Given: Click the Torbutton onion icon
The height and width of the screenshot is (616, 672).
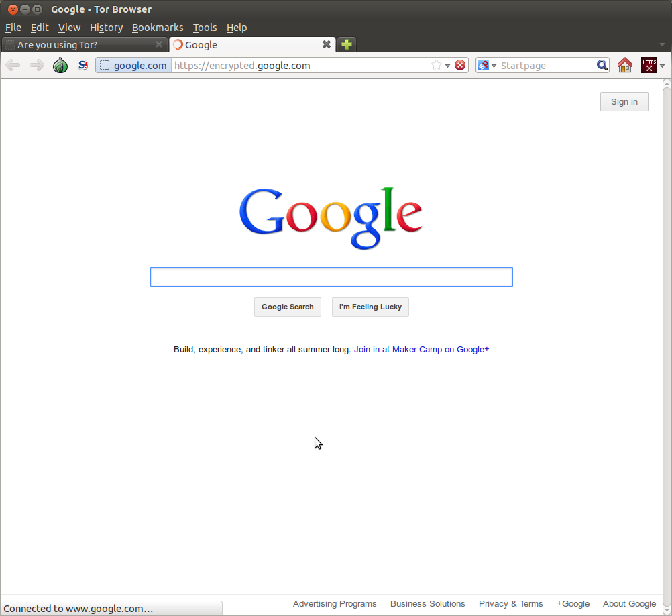Looking at the screenshot, I should (x=60, y=66).
